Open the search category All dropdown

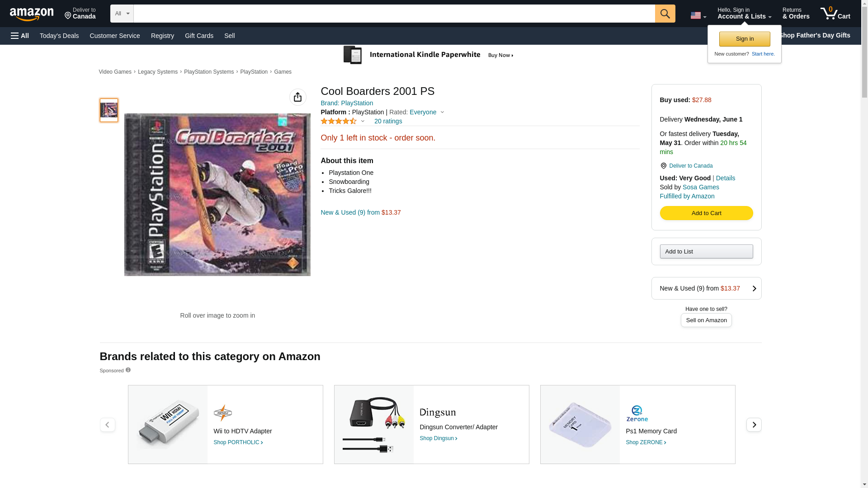click(x=122, y=14)
